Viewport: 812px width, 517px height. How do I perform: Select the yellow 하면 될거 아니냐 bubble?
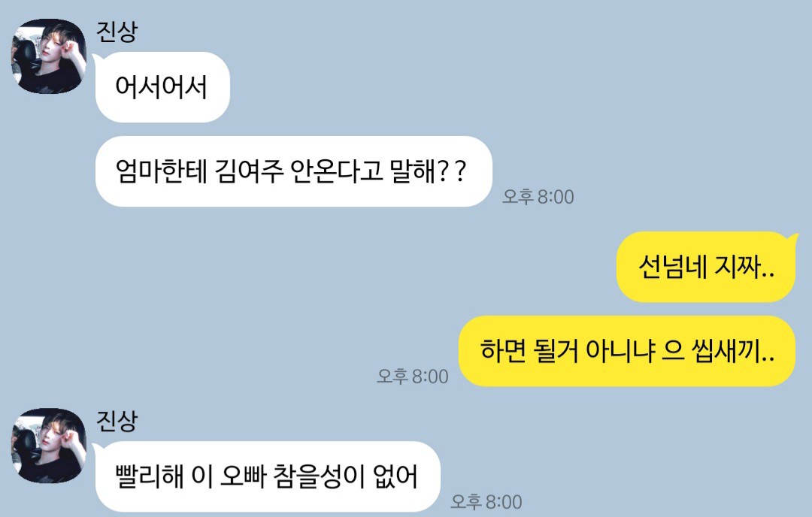(x=627, y=351)
